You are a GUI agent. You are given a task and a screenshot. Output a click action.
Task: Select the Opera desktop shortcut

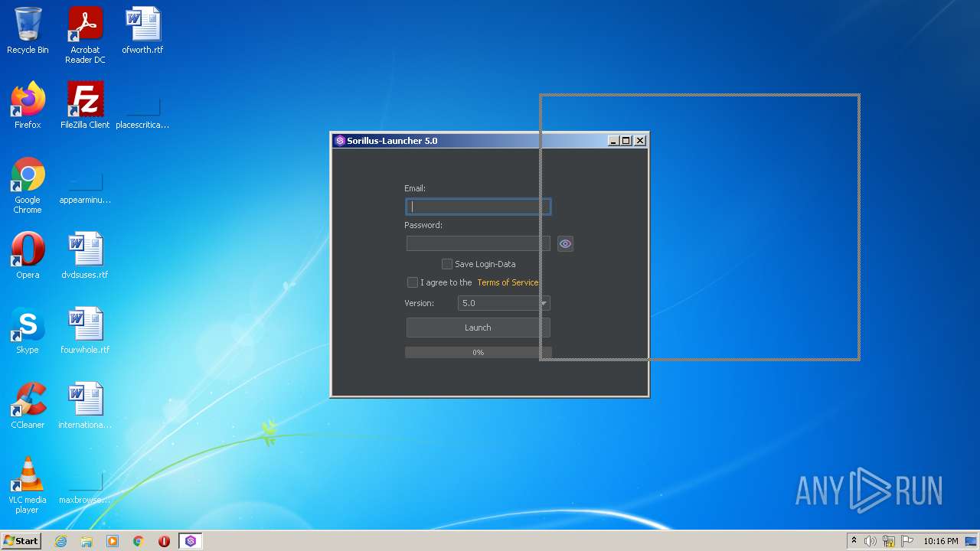[28, 256]
